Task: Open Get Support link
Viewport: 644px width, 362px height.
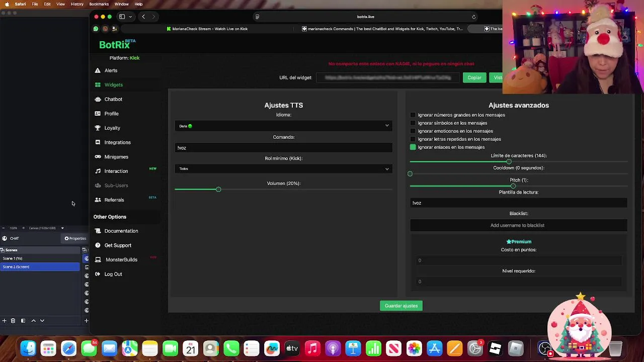Action: click(x=118, y=245)
